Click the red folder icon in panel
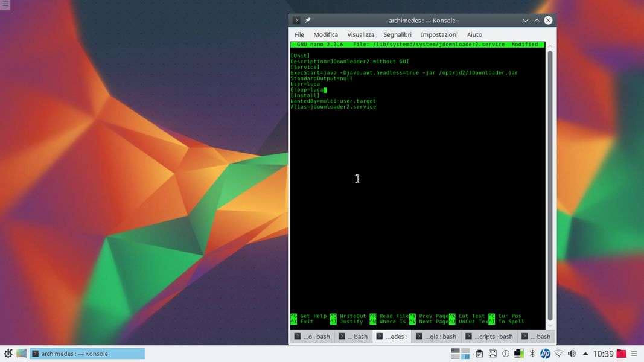 621,354
